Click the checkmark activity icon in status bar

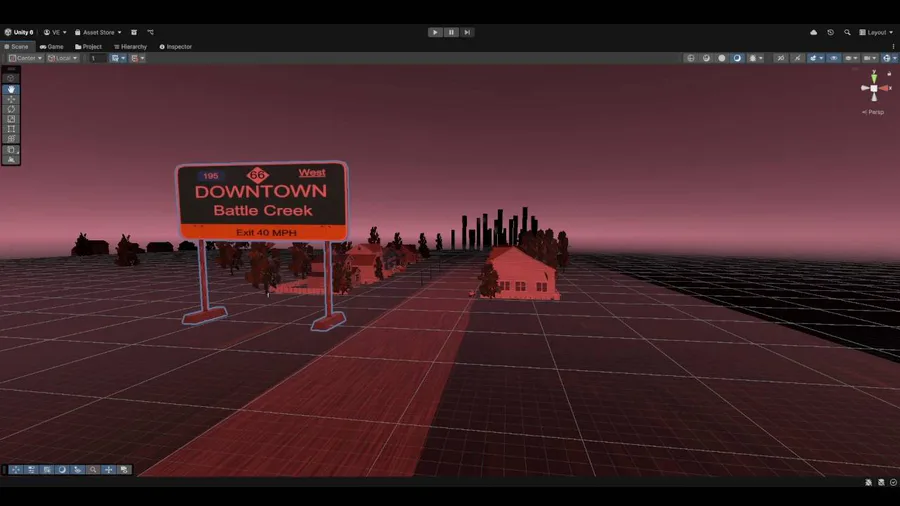click(893, 482)
